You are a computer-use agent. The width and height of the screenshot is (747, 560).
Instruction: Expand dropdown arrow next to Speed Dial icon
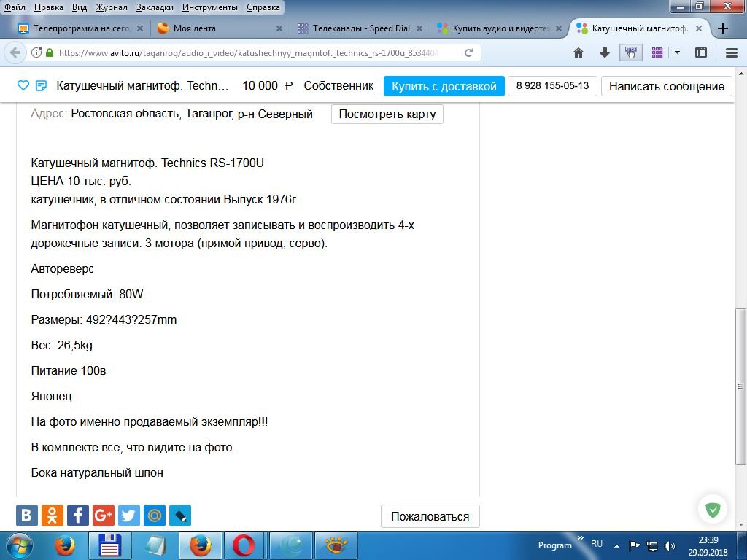[x=677, y=52]
